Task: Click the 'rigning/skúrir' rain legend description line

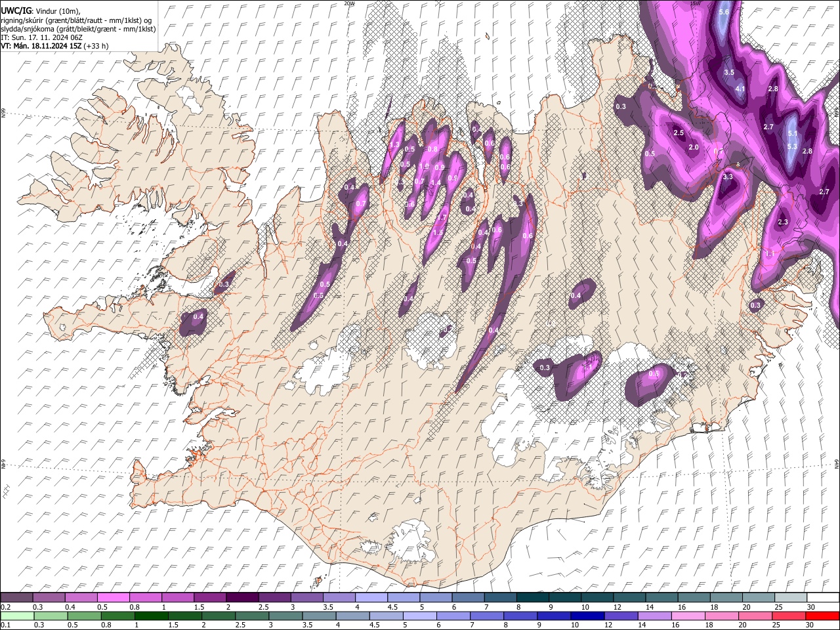Action: tap(77, 20)
